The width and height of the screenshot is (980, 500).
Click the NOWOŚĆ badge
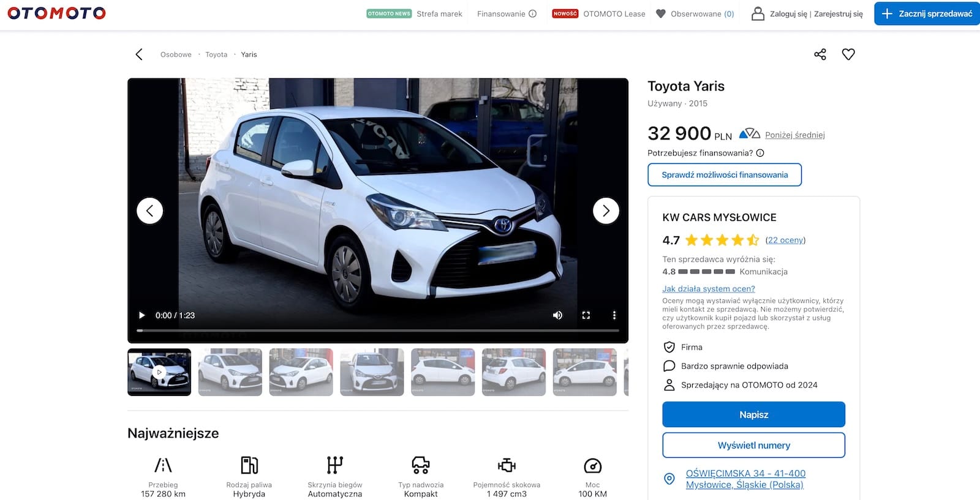click(565, 13)
